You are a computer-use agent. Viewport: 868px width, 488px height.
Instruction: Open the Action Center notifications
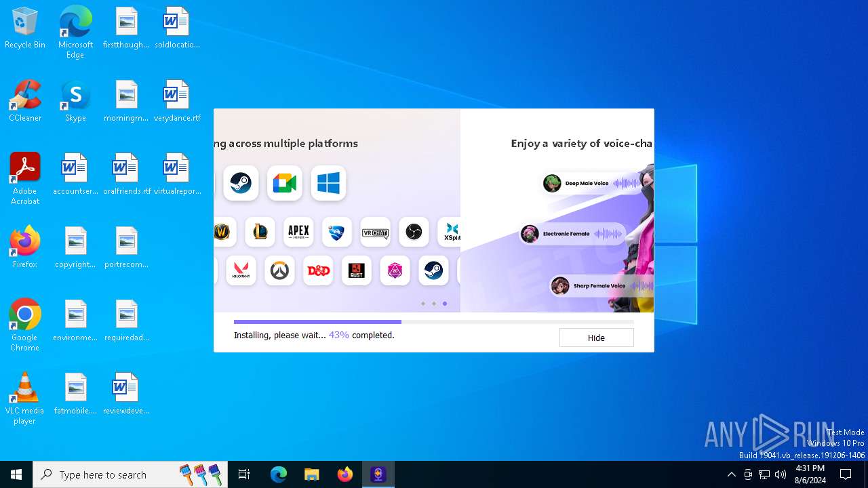point(846,474)
